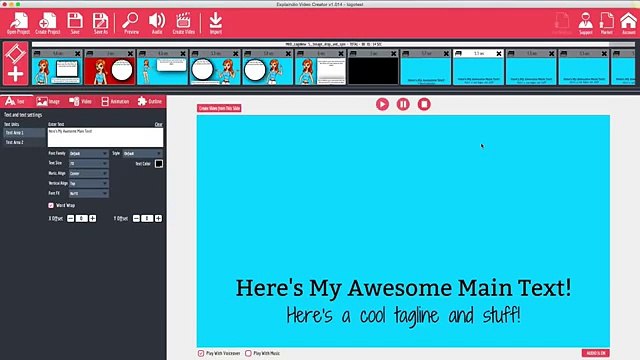640x360 pixels.
Task: Enable the Play With Music checkbox
Action: [x=248, y=353]
